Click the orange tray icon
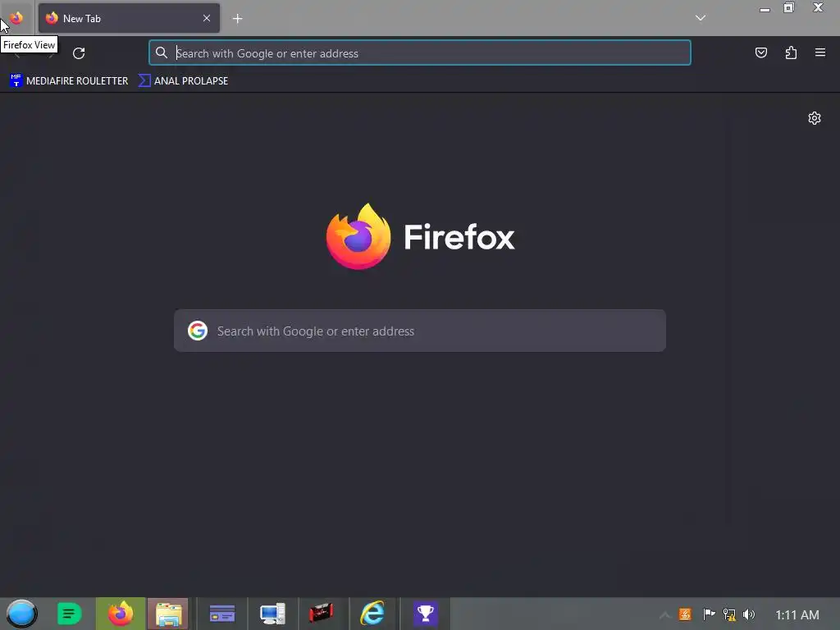840x630 pixels. click(x=685, y=614)
